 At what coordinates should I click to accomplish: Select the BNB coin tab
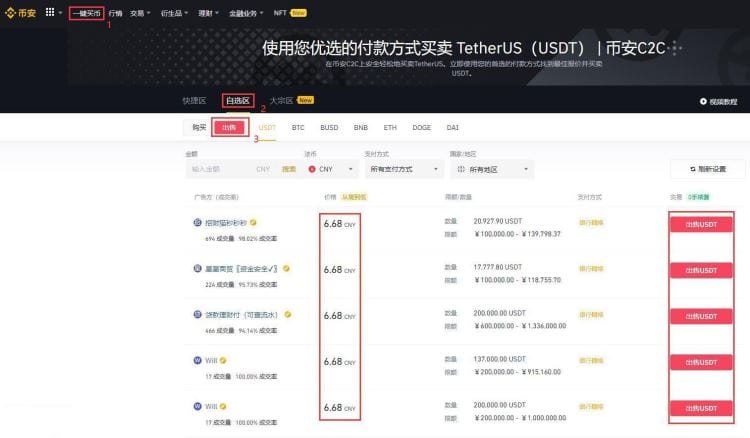click(361, 128)
